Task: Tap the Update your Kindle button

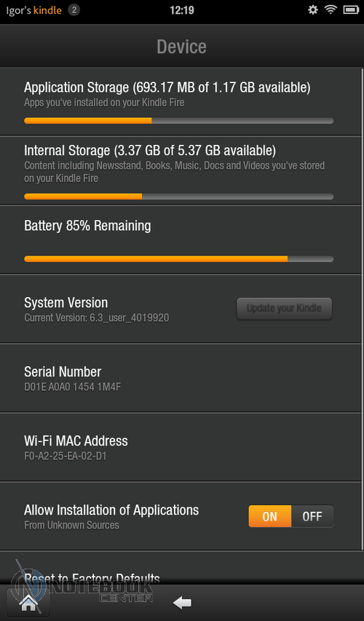Action: 285,309
